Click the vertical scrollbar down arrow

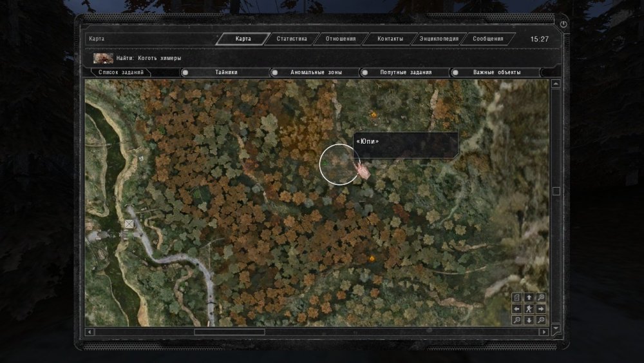(x=556, y=328)
